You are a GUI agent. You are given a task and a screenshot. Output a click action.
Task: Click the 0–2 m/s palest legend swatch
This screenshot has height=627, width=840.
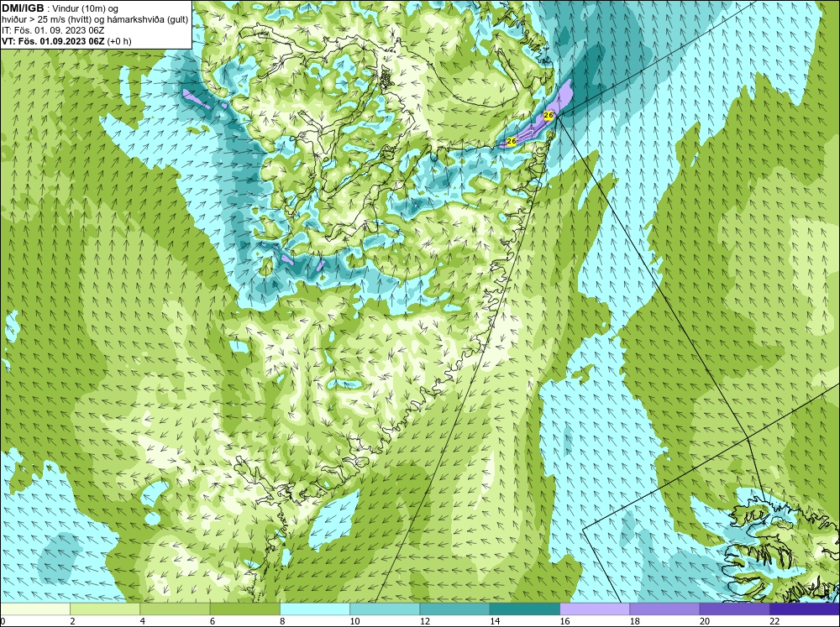35,609
